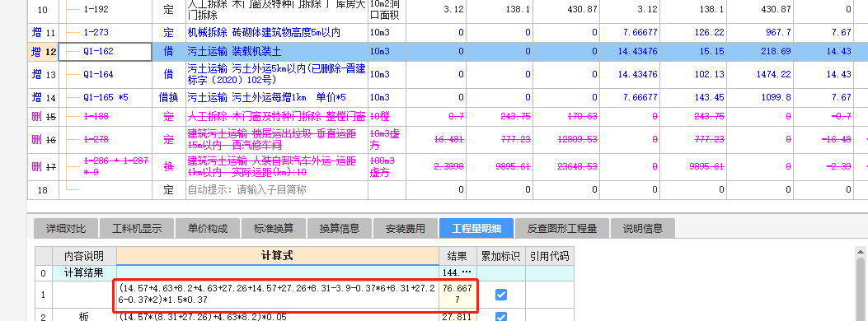The image size is (868, 321).
Task: Click the 引用代码 column header
Action: tap(550, 256)
